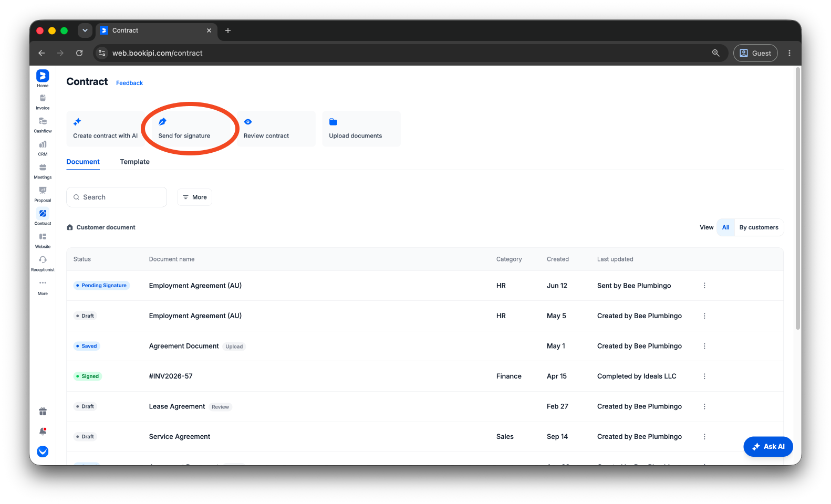This screenshot has height=504, width=831.
Task: Open More options in the sidebar
Action: click(43, 287)
